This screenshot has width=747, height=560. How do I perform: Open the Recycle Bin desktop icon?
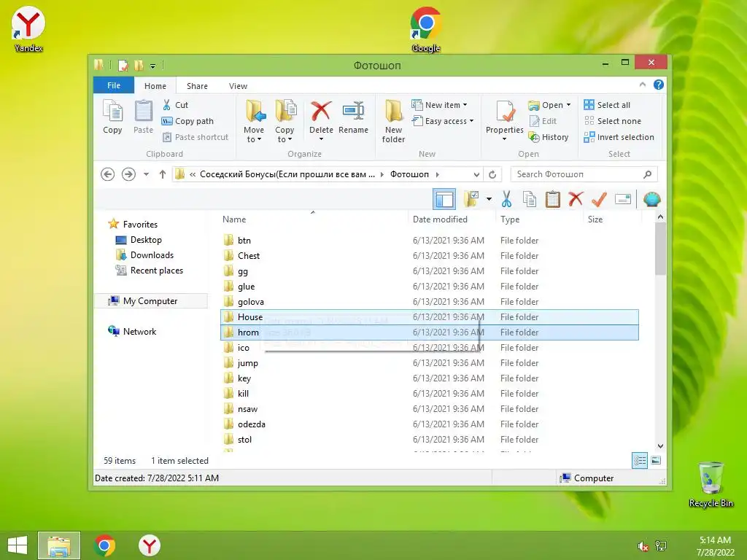711,484
